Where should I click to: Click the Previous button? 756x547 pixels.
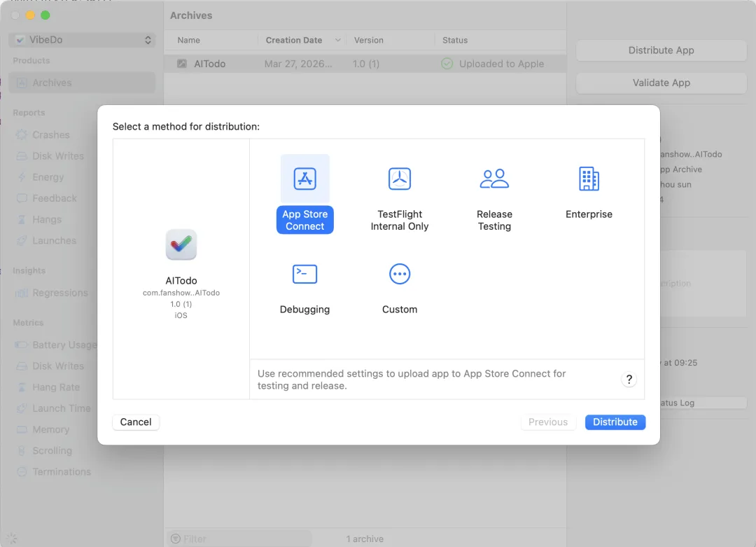click(548, 422)
